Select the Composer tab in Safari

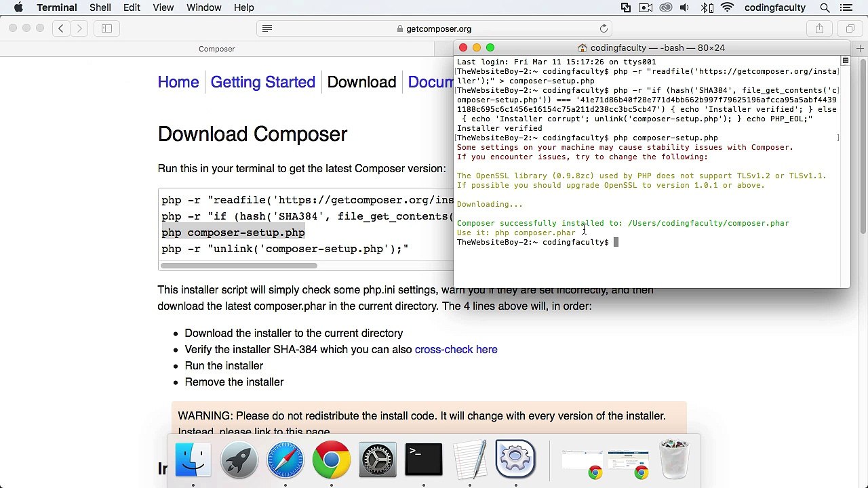click(x=217, y=49)
